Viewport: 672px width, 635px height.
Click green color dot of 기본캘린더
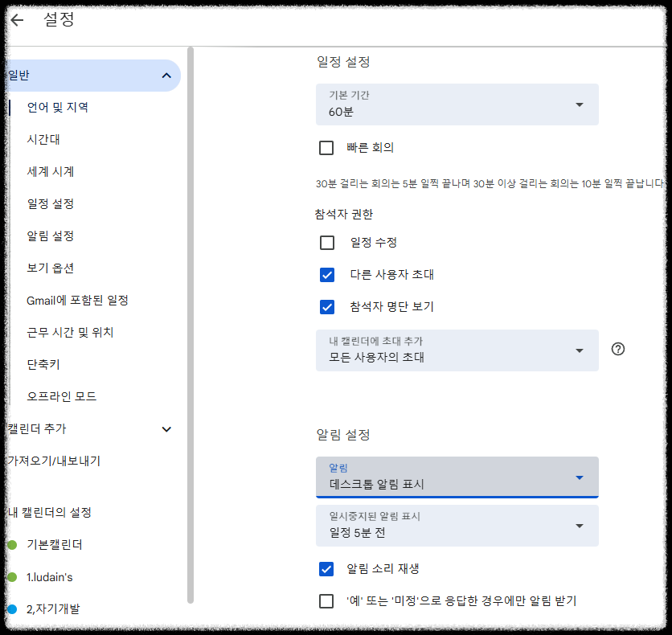pyautogui.click(x=12, y=545)
